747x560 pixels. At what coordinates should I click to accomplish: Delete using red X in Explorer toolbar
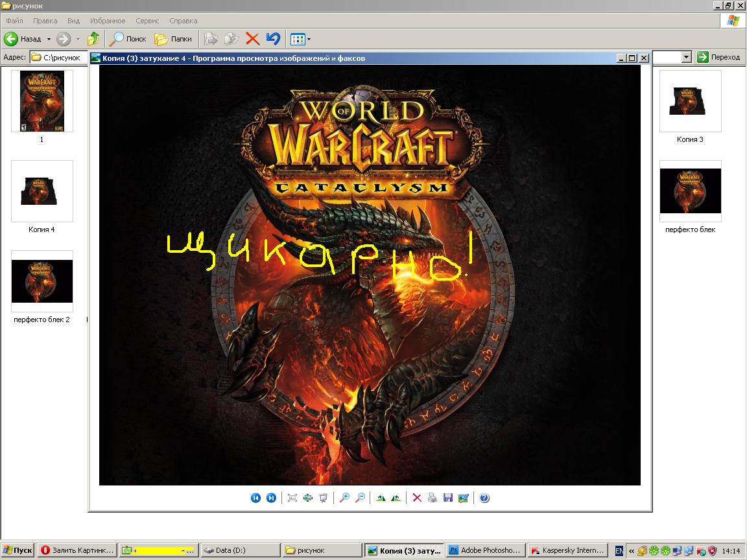tap(252, 39)
